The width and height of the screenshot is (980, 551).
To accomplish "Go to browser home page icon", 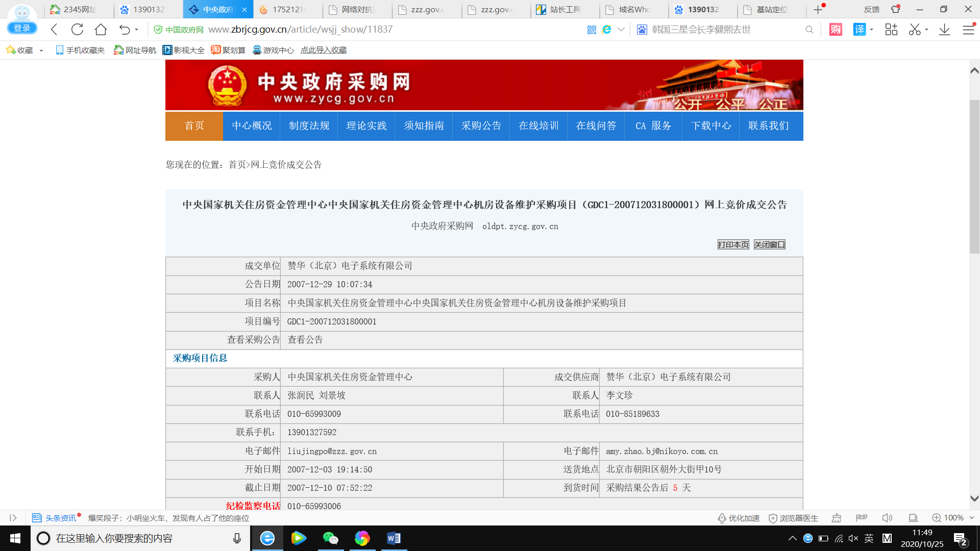I will click(x=101, y=30).
